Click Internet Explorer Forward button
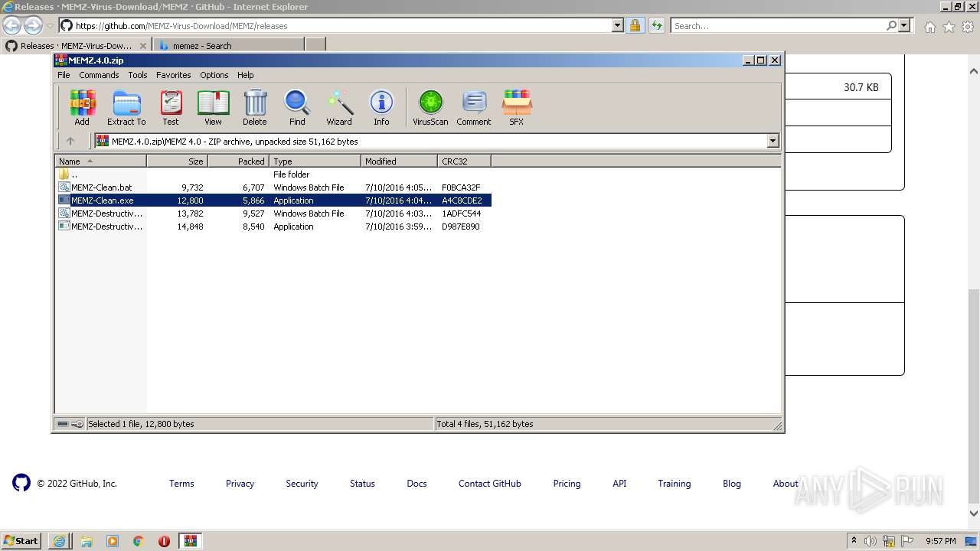Image resolution: width=980 pixels, height=551 pixels. click(x=33, y=25)
